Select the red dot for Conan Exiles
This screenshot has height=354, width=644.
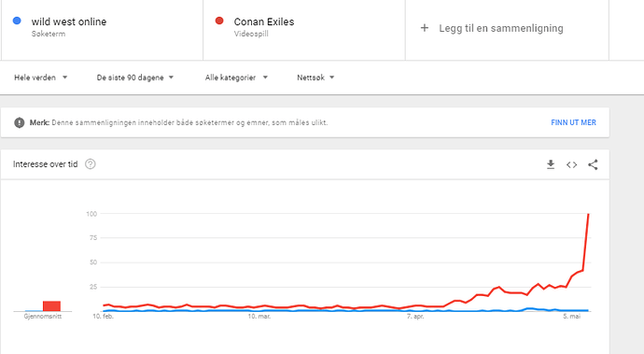[x=219, y=21]
